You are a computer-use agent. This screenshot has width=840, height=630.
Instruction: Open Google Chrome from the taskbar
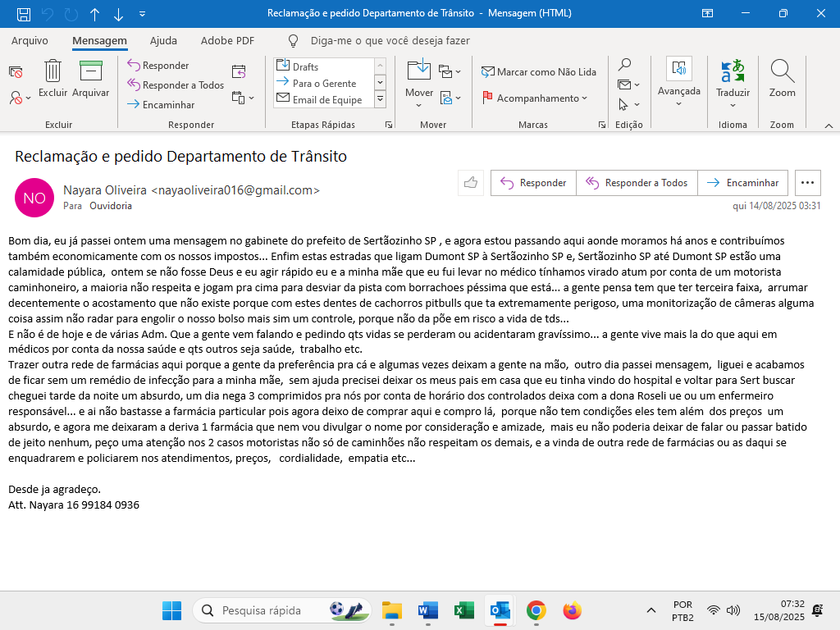(x=536, y=610)
